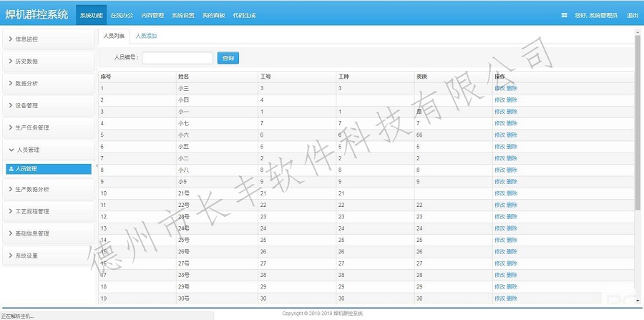Select 人员管理 sub-item with person icon

[x=48, y=169]
